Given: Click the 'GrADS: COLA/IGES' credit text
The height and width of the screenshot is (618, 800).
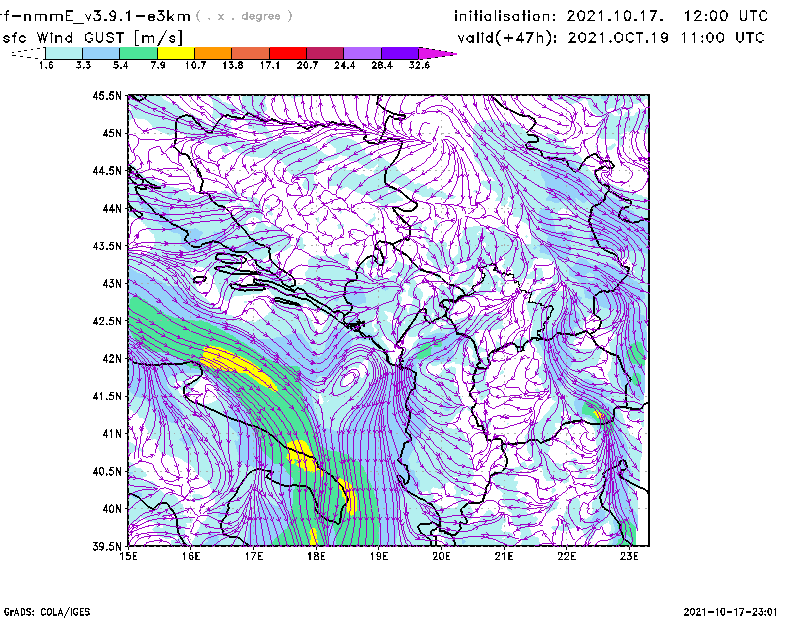Looking at the screenshot, I should click(x=47, y=612).
